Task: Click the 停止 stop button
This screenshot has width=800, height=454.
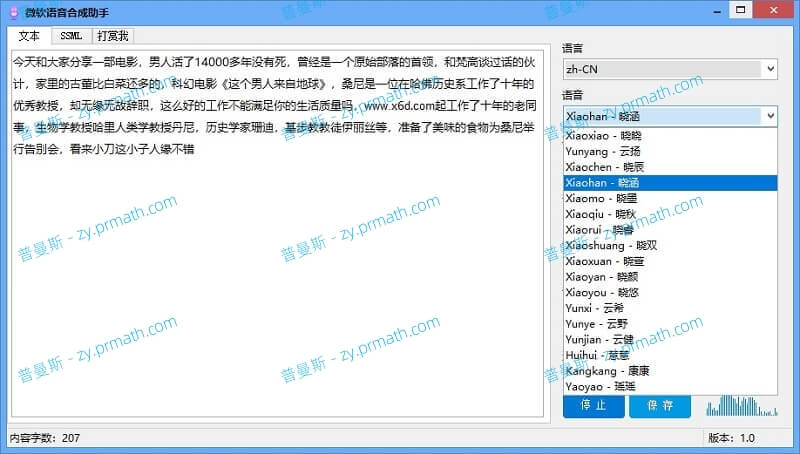Action: [593, 406]
